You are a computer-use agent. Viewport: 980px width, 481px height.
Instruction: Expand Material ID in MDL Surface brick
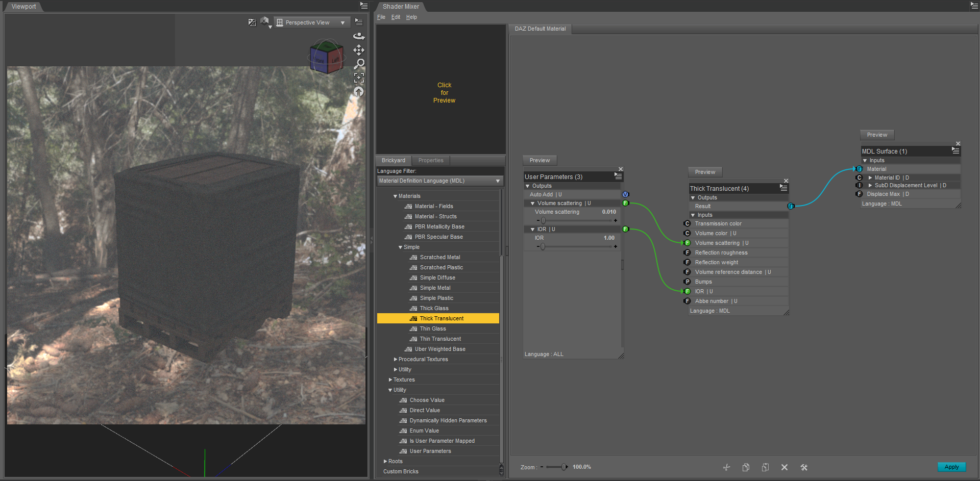click(x=870, y=178)
